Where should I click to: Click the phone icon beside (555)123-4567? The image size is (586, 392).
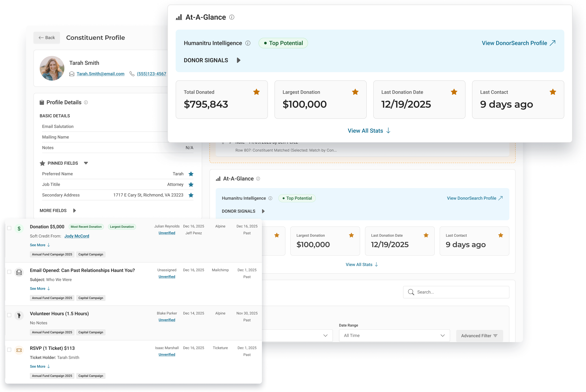(x=132, y=74)
